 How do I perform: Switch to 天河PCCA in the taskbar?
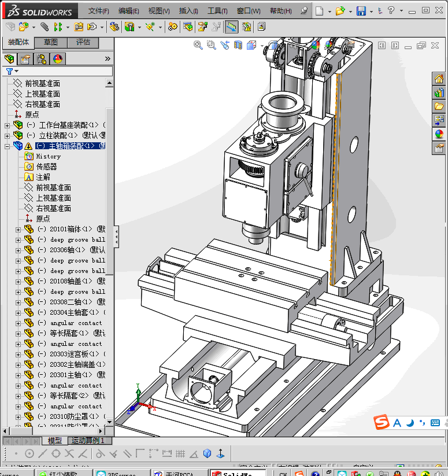point(179,474)
